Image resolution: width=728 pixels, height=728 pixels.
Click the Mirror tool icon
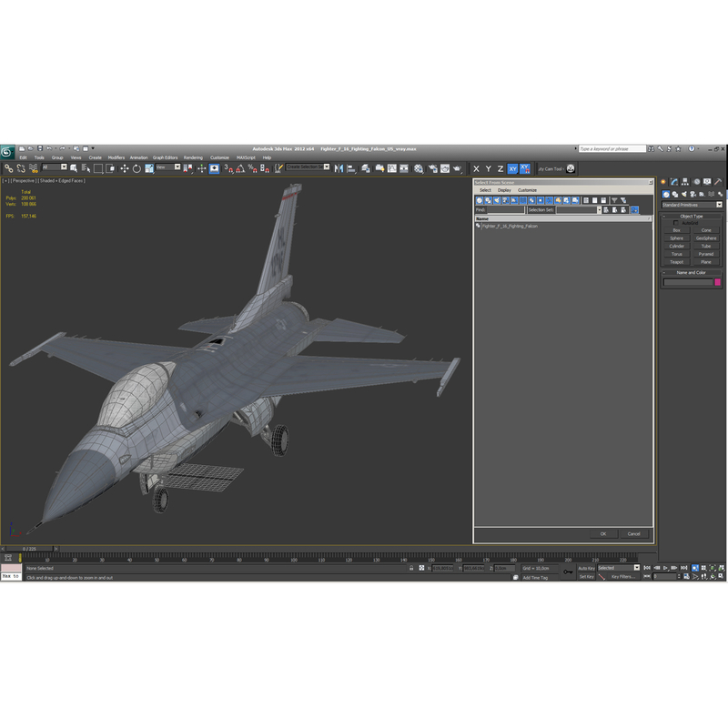[x=339, y=169]
